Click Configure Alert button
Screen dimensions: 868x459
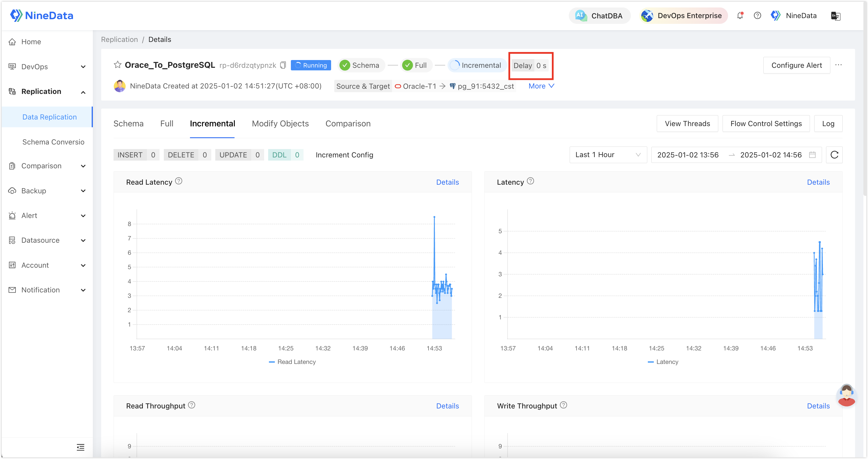(x=796, y=65)
